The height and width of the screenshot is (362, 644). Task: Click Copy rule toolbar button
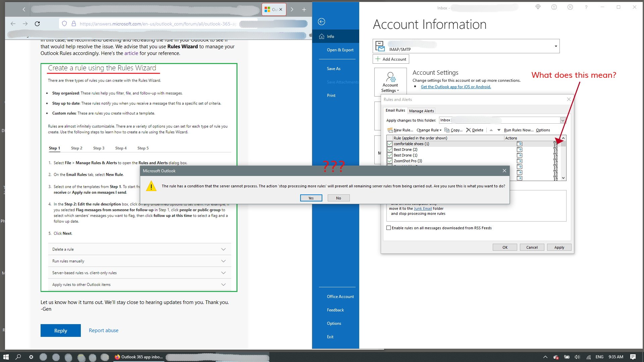tap(453, 130)
